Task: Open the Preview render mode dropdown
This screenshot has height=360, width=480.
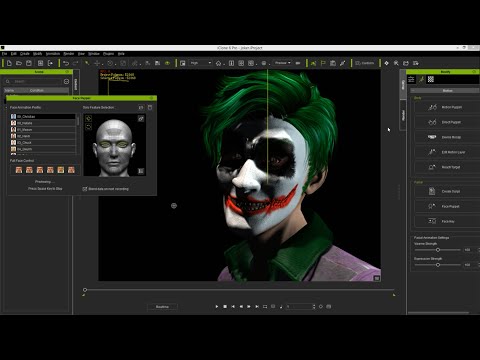Action: (283, 63)
